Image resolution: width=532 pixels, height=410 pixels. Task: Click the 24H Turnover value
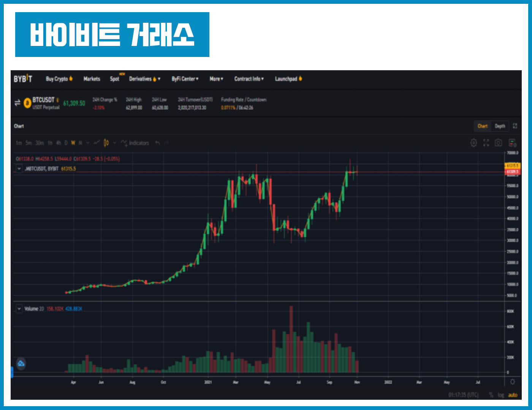pos(192,108)
